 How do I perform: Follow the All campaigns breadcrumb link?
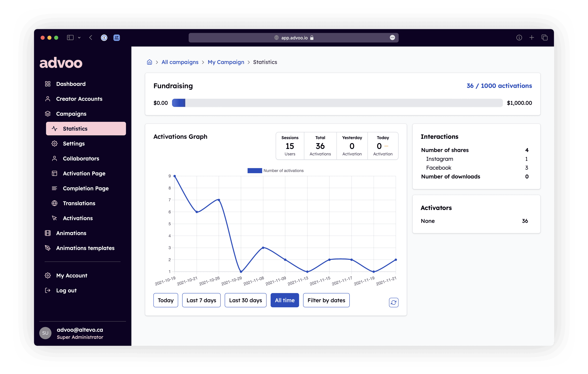180,62
